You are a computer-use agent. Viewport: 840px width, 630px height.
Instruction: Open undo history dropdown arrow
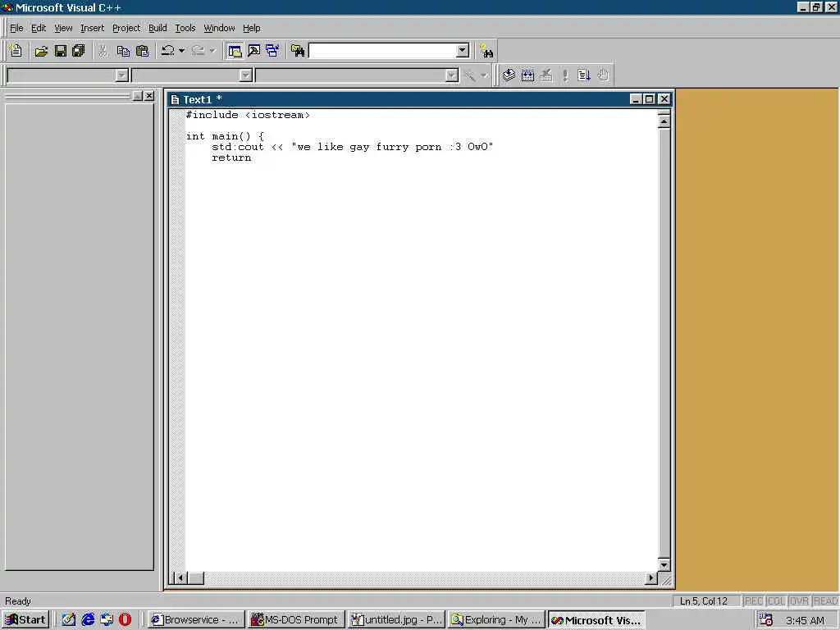click(181, 51)
